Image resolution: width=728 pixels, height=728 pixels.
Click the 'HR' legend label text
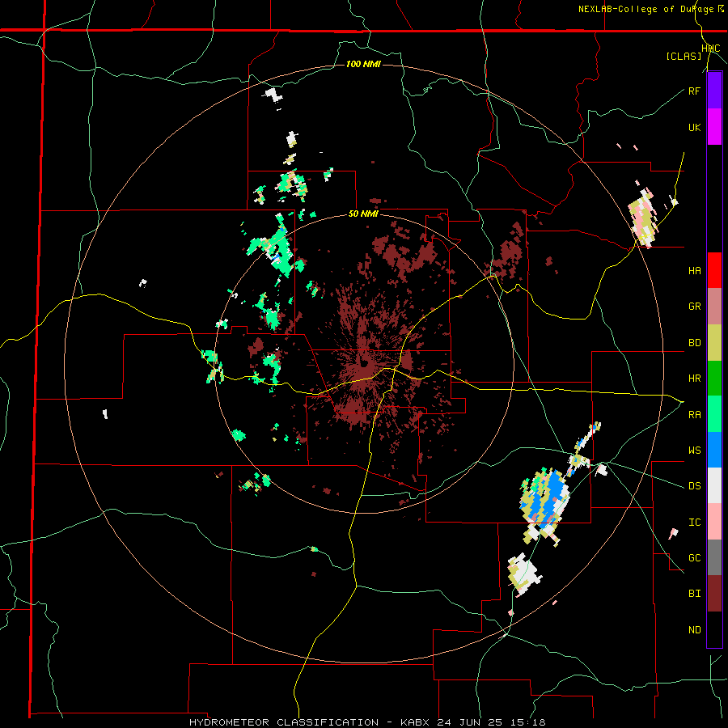(x=694, y=379)
